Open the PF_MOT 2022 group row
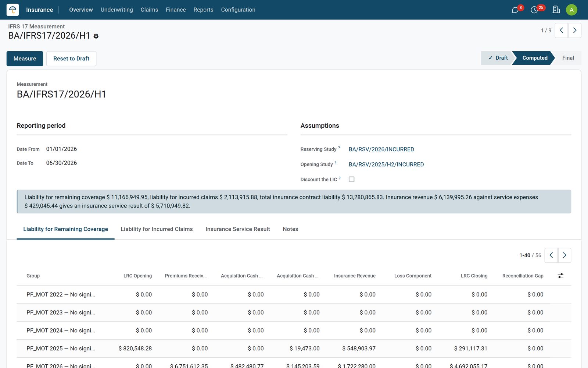 pyautogui.click(x=294, y=294)
